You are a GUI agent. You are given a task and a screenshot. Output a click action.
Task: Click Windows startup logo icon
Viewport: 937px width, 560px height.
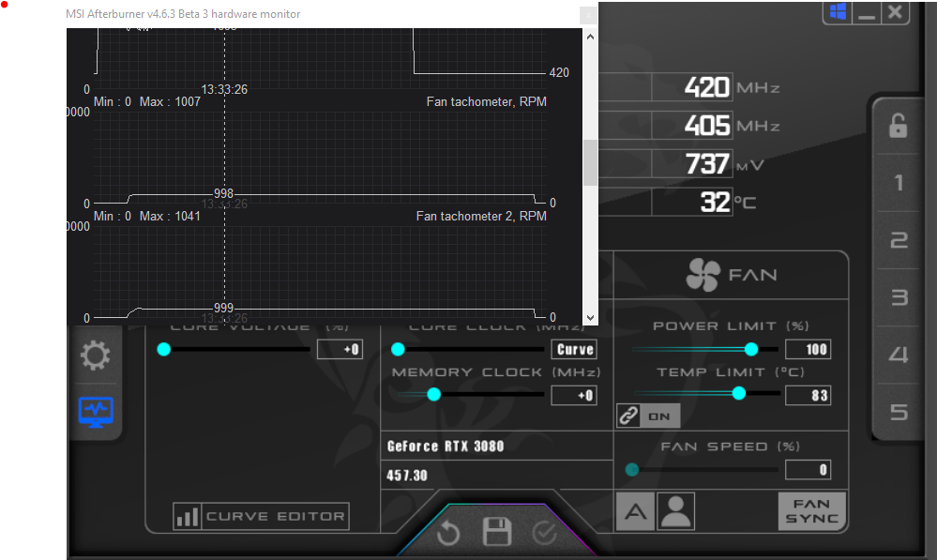point(838,11)
